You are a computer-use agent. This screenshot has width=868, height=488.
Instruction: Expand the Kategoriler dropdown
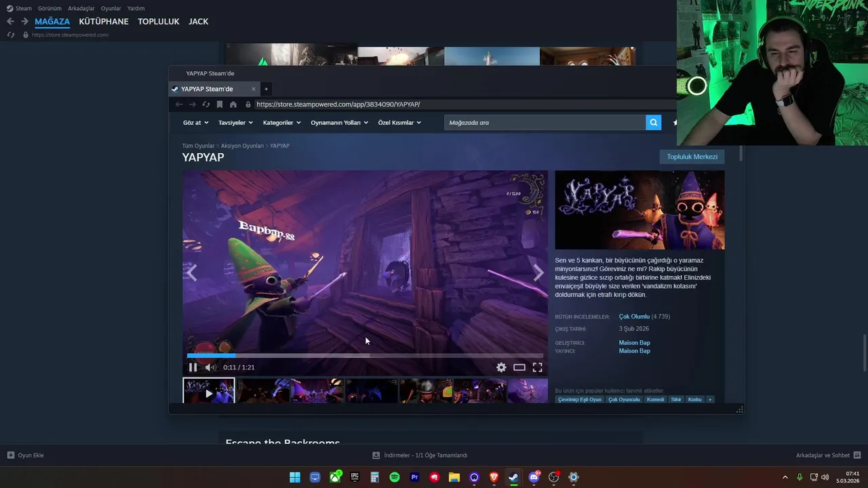pos(282,123)
